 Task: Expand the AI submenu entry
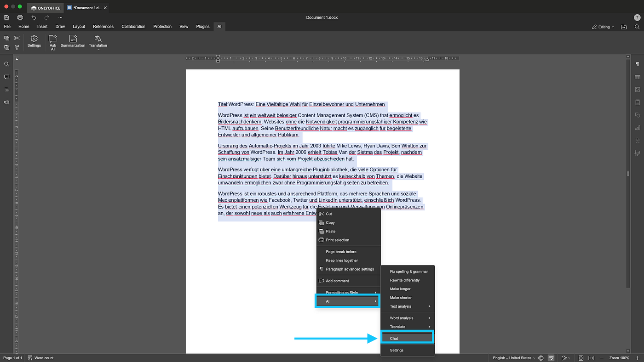point(348,301)
